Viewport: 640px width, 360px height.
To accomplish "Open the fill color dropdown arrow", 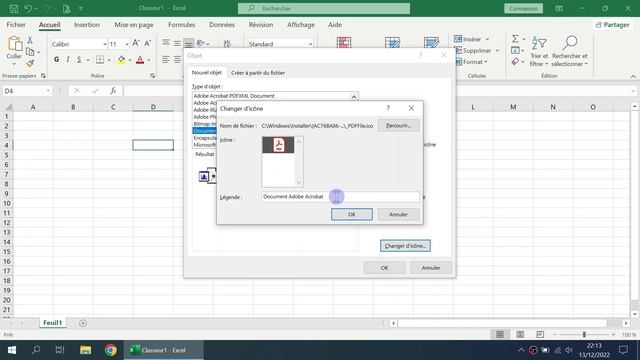I will 130,60.
